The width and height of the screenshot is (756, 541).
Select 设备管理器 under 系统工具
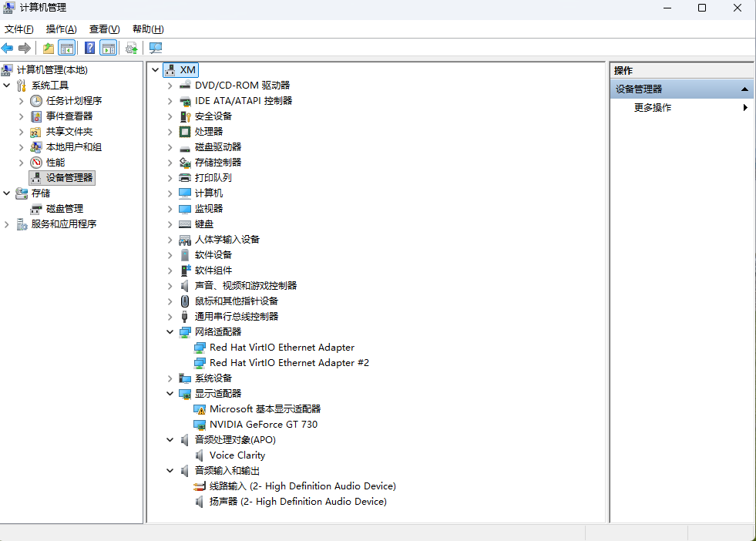point(62,177)
